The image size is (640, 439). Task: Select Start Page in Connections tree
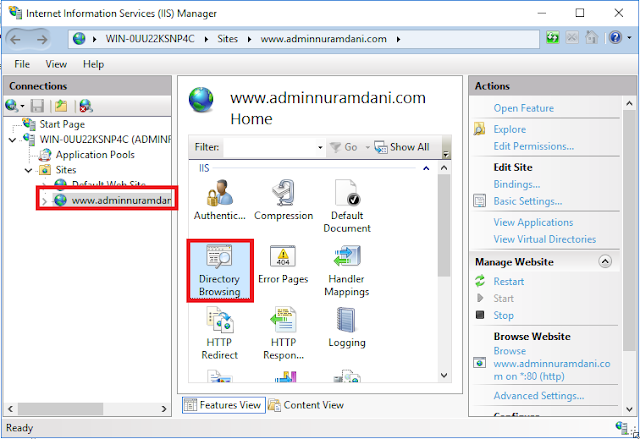pos(62,124)
